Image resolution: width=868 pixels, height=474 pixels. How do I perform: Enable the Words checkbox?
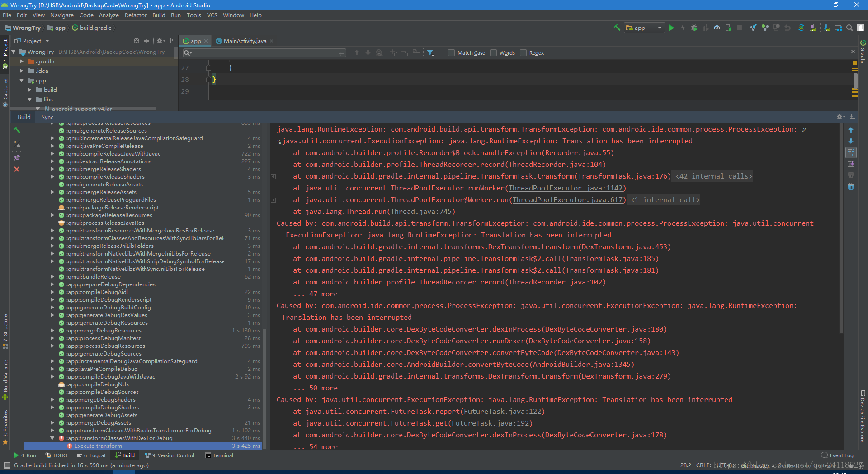pyautogui.click(x=493, y=53)
